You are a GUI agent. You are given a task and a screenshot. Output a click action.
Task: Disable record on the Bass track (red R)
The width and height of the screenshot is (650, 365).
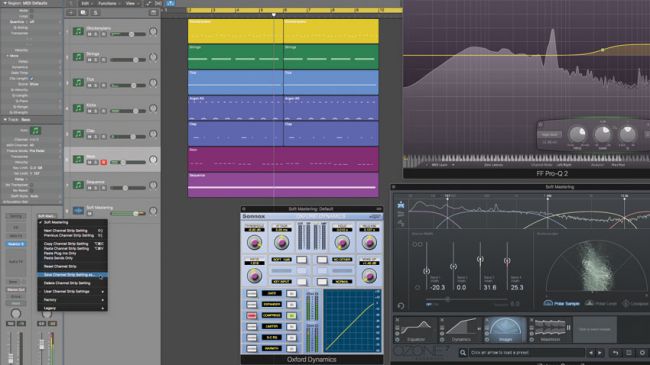tap(104, 162)
